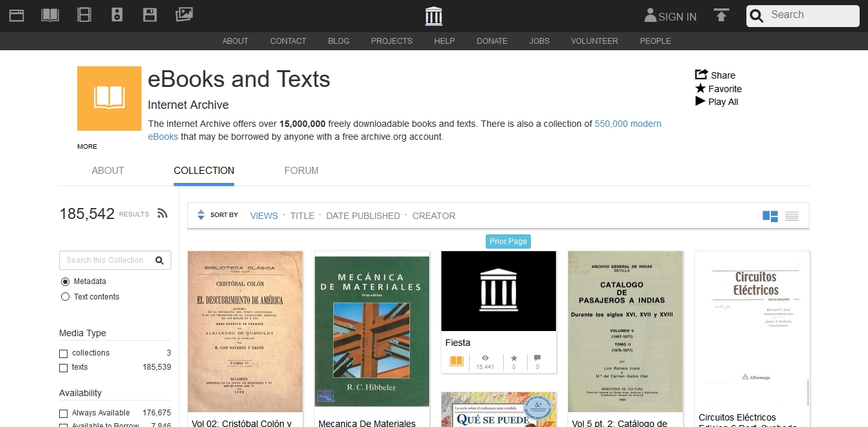Open the Audio speaker icon in top bar
Viewport: 868px width, 427px height.
117,15
